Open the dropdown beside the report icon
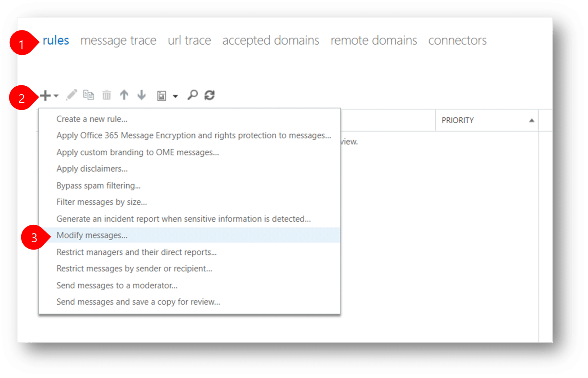Screen dimensions: 588x378 pos(175,96)
